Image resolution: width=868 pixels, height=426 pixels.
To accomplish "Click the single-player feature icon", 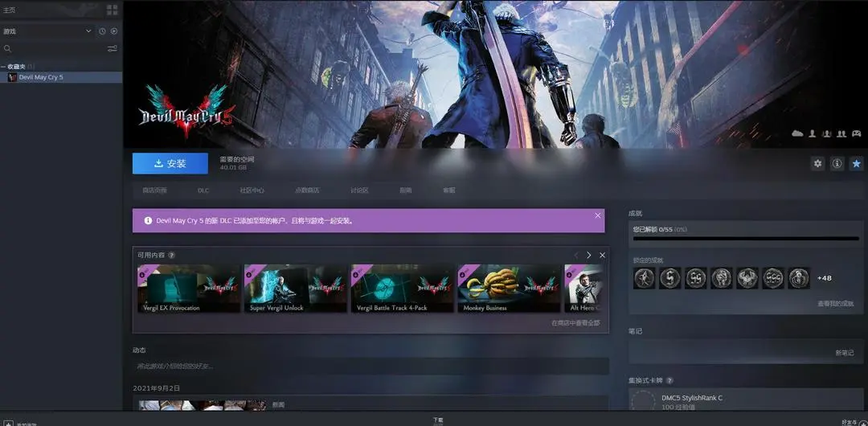I will [x=813, y=133].
